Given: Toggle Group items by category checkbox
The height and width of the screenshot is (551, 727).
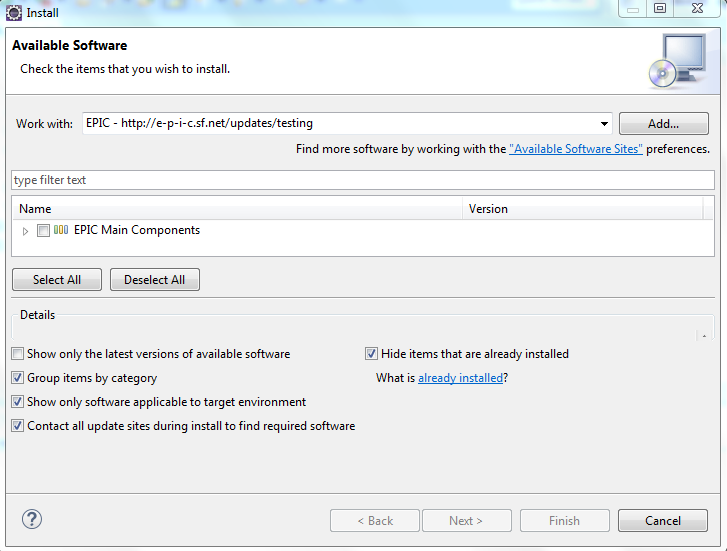Looking at the screenshot, I should click(18, 378).
